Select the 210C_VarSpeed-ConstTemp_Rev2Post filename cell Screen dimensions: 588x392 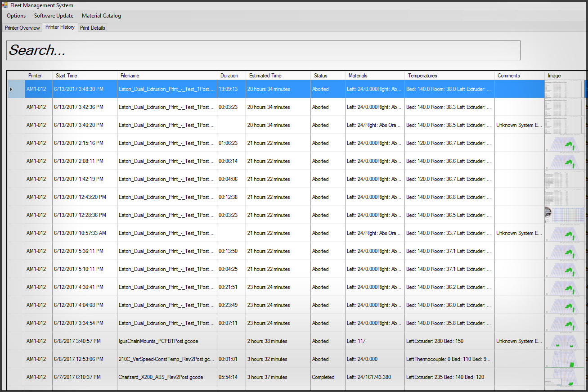[167, 359]
